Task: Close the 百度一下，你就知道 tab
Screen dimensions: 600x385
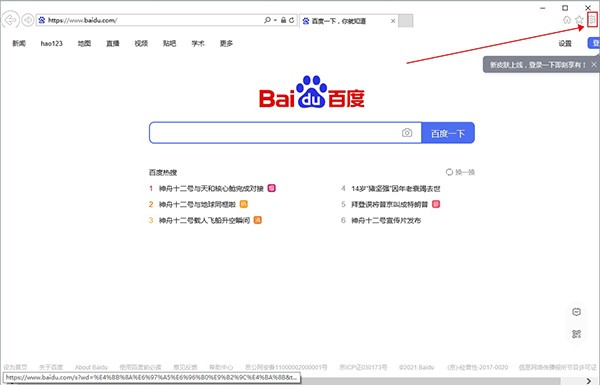Action: point(393,21)
